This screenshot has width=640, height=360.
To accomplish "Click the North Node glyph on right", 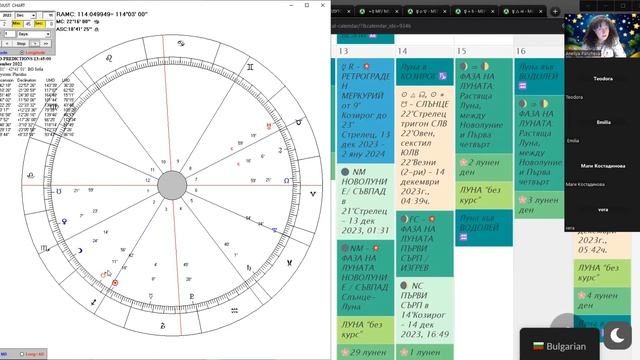I will [287, 180].
